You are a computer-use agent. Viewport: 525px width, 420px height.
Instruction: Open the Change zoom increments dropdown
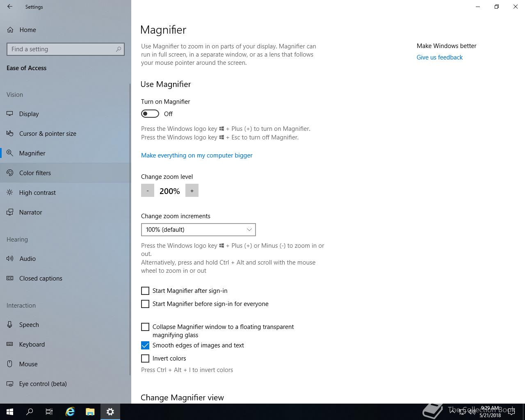(199, 230)
